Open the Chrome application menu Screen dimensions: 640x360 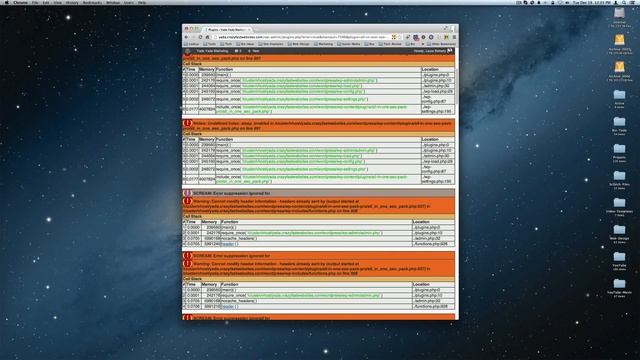pos(20,2)
